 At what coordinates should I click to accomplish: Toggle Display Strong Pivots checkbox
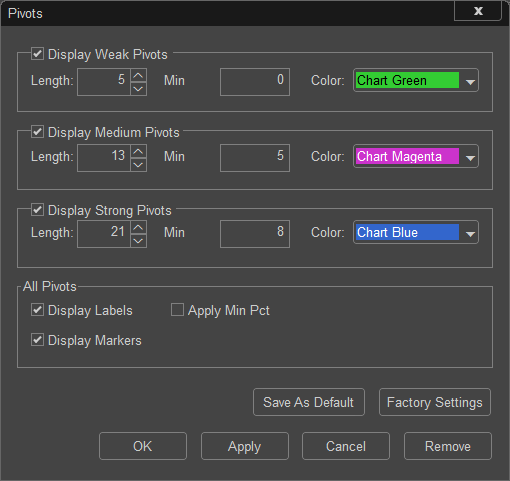click(37, 210)
